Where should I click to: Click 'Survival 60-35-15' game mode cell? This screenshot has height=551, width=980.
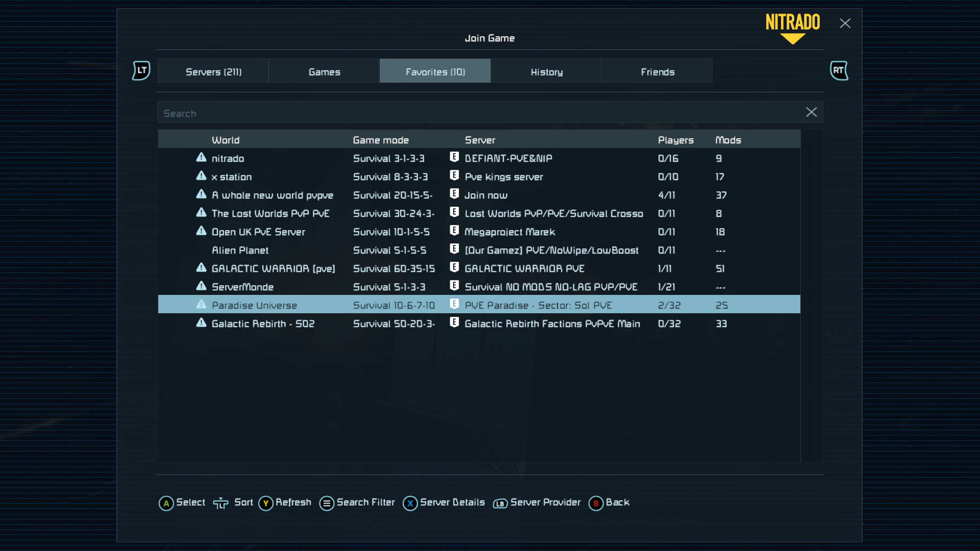[x=394, y=268]
